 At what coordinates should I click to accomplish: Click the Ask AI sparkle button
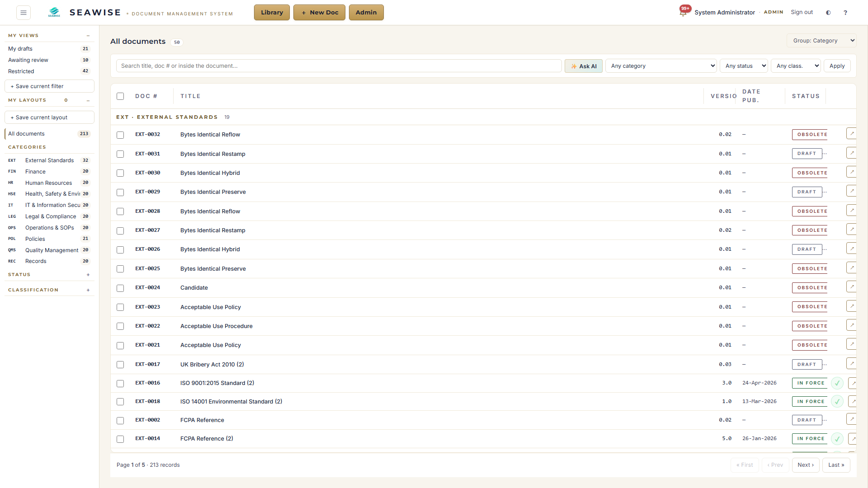tap(583, 66)
